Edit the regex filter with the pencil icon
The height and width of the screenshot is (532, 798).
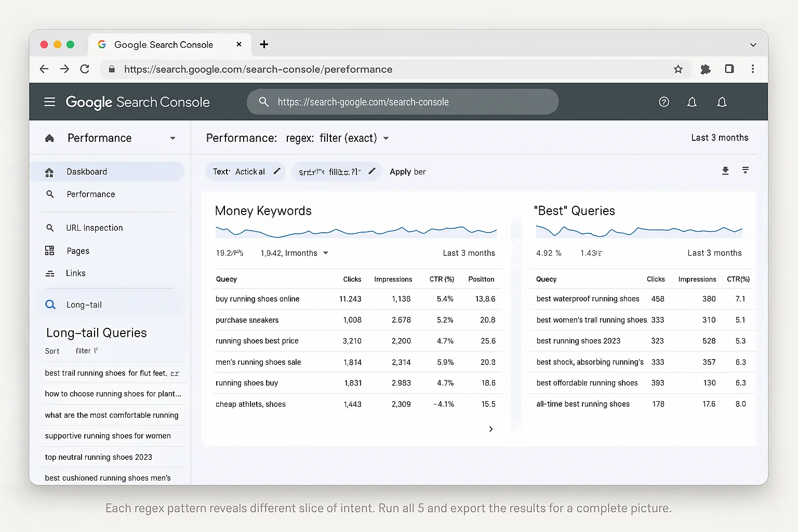pos(372,170)
